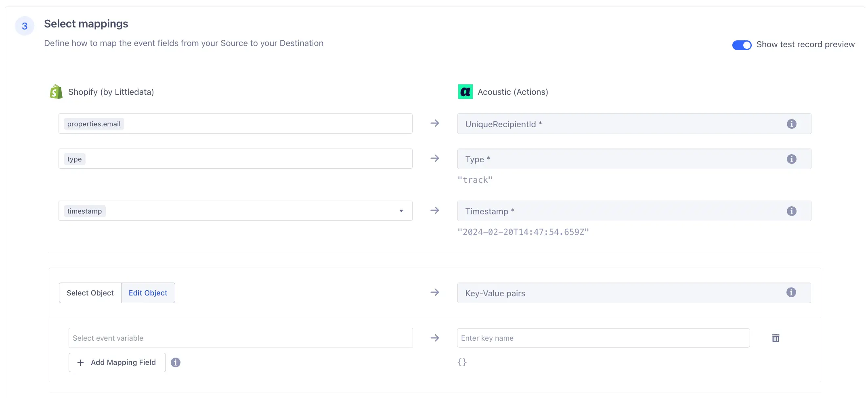Click the properties.email source field
The width and height of the screenshot is (868, 398).
coord(235,124)
